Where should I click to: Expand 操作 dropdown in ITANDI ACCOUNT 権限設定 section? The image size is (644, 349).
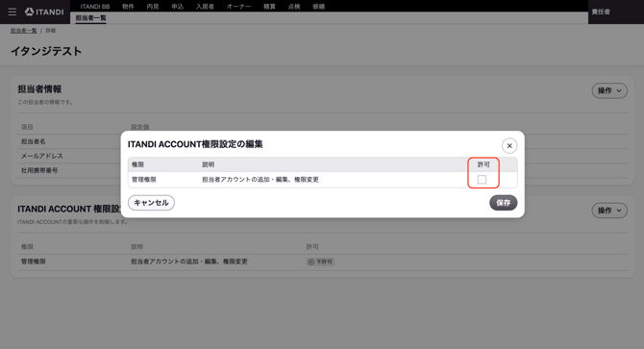[x=609, y=211]
